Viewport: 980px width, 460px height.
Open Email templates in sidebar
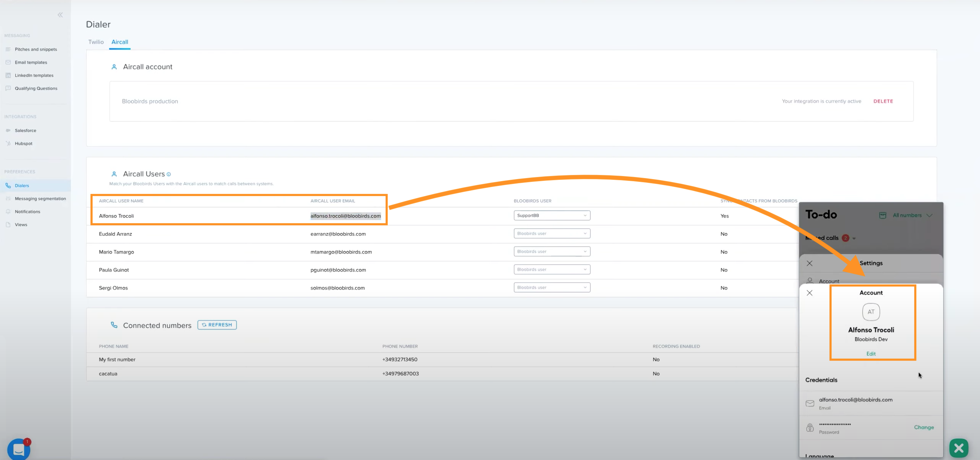pos(31,62)
